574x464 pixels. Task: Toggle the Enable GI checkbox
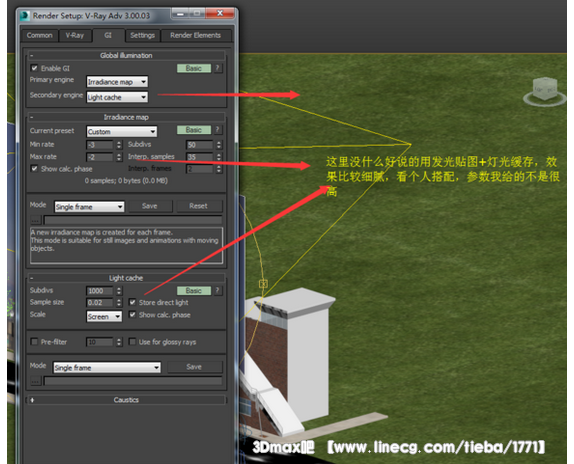point(34,68)
